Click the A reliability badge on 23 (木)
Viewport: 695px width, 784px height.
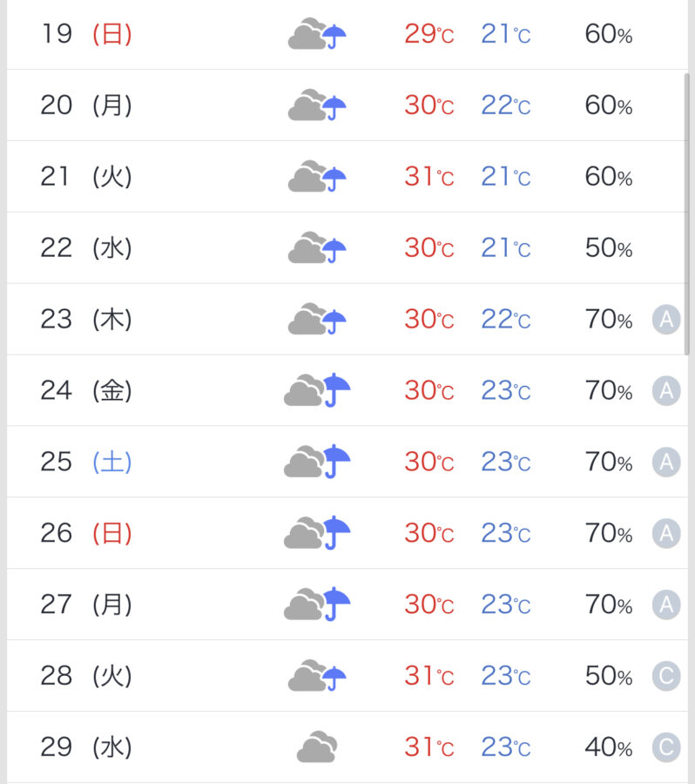(x=666, y=320)
